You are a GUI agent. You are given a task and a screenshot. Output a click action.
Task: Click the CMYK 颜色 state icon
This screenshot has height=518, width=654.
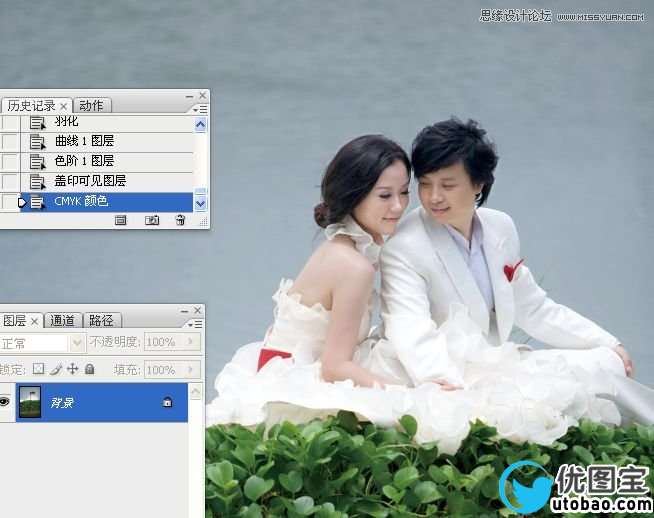pos(38,202)
